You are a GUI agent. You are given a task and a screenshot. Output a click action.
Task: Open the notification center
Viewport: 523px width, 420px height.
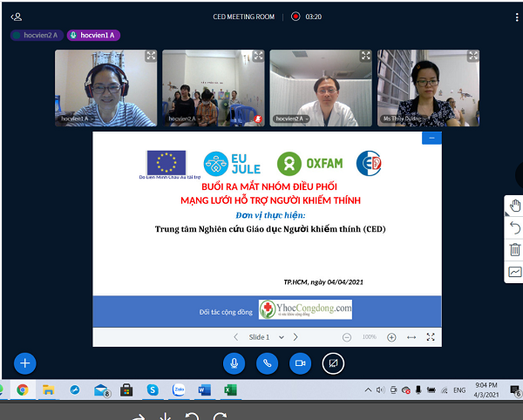(x=515, y=390)
